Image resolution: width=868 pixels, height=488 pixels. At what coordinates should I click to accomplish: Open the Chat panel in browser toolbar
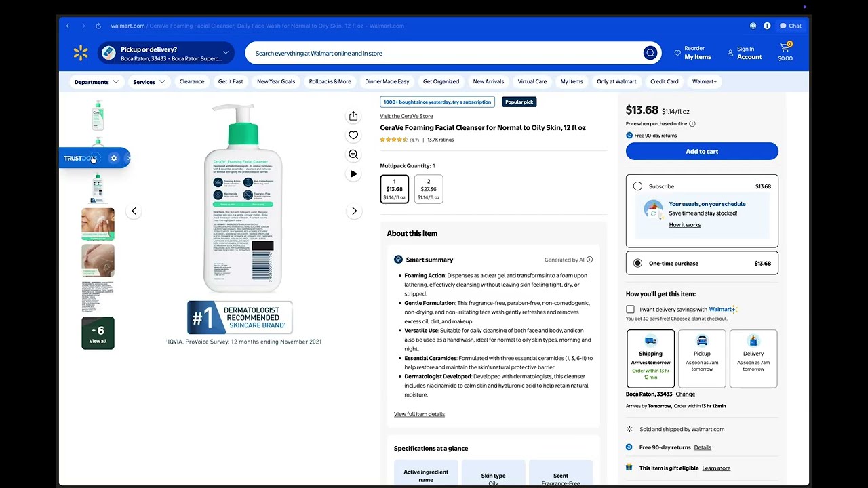pyautogui.click(x=791, y=26)
